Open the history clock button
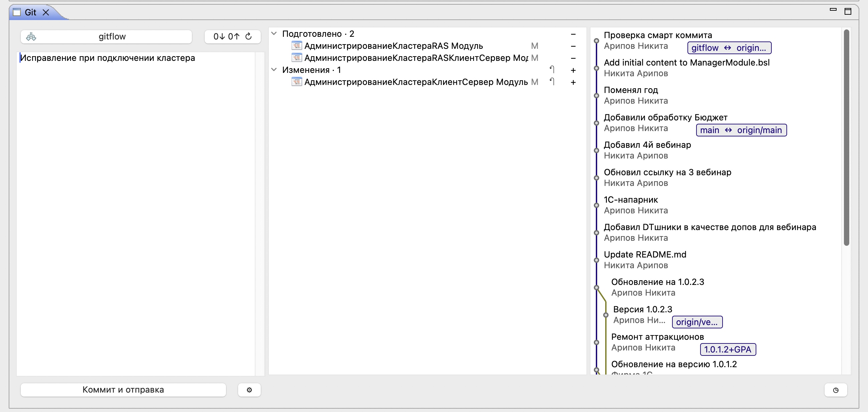Image resolution: width=868 pixels, height=412 pixels. (x=836, y=390)
